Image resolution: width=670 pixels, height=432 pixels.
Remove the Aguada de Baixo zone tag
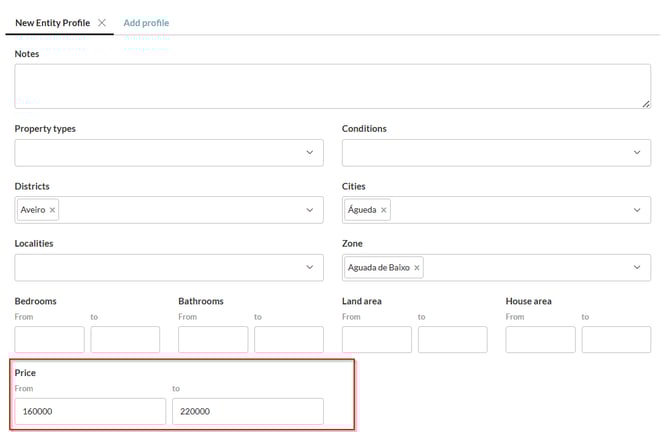[416, 267]
